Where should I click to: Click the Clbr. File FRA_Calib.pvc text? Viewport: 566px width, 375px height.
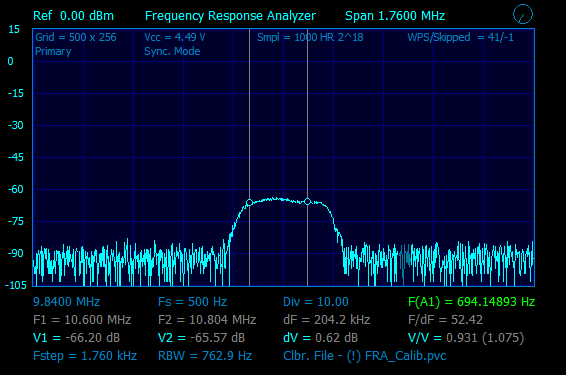tap(365, 356)
